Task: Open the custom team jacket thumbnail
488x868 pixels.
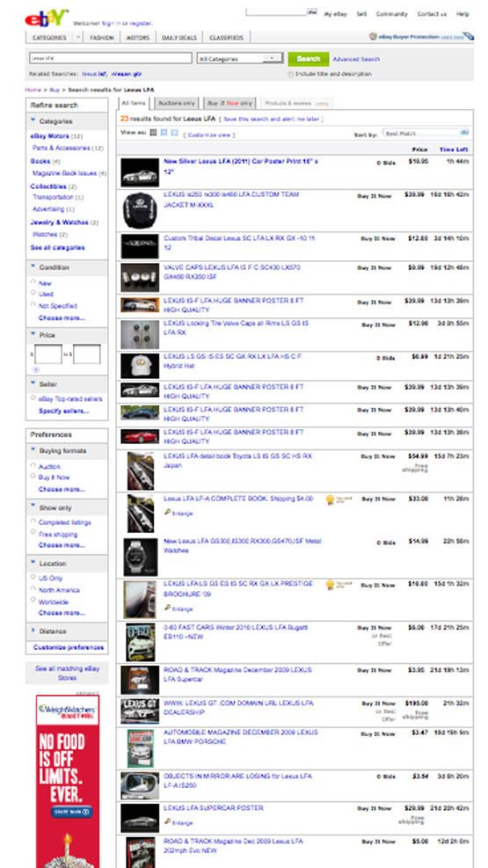Action: [x=140, y=211]
